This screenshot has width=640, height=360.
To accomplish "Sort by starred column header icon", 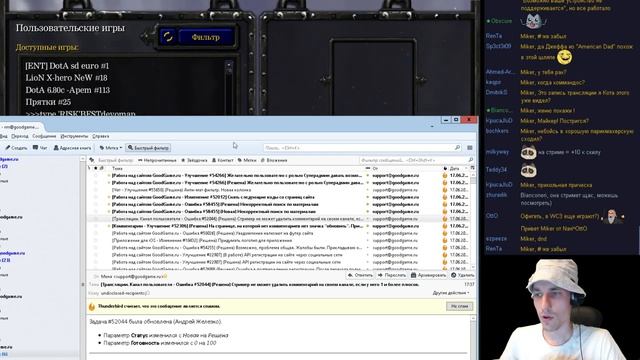I will [96, 168].
